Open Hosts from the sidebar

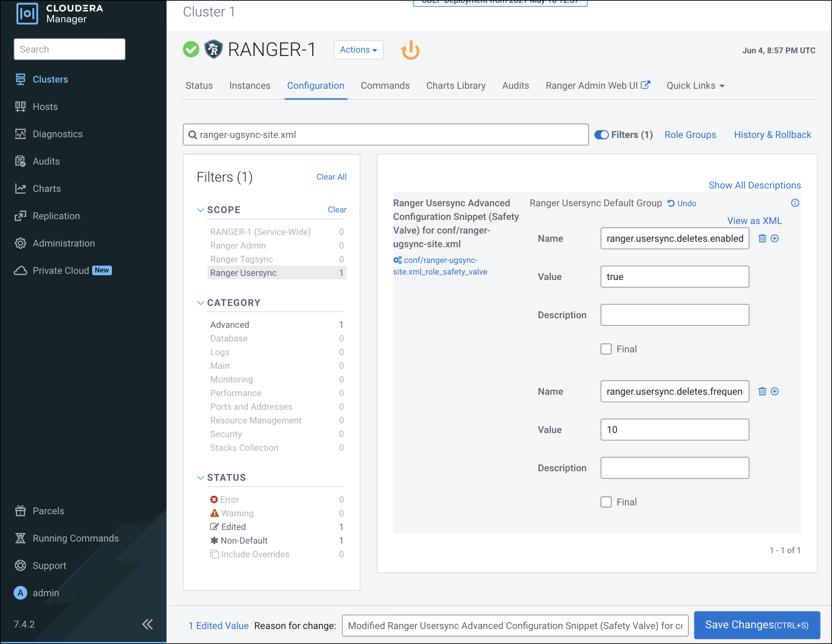coord(45,107)
